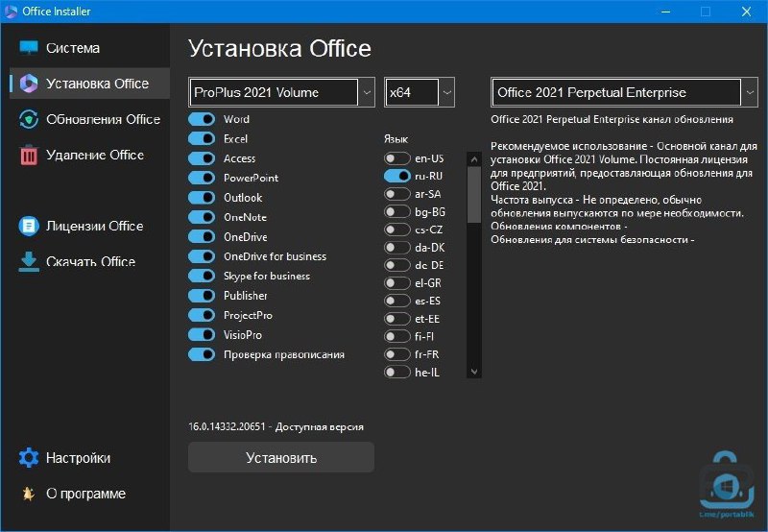Enable the en-US language toggle
This screenshot has height=532, width=768.
coord(396,158)
